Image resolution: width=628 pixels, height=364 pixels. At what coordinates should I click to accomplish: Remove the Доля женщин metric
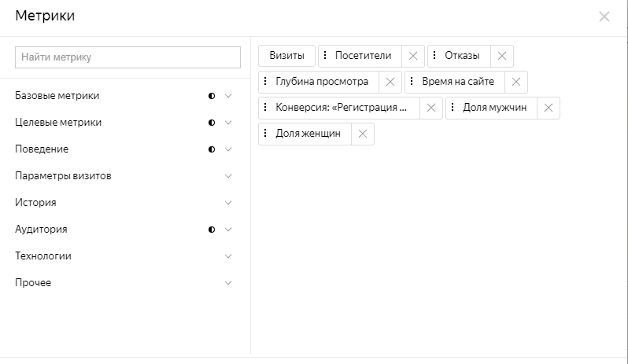click(x=363, y=134)
